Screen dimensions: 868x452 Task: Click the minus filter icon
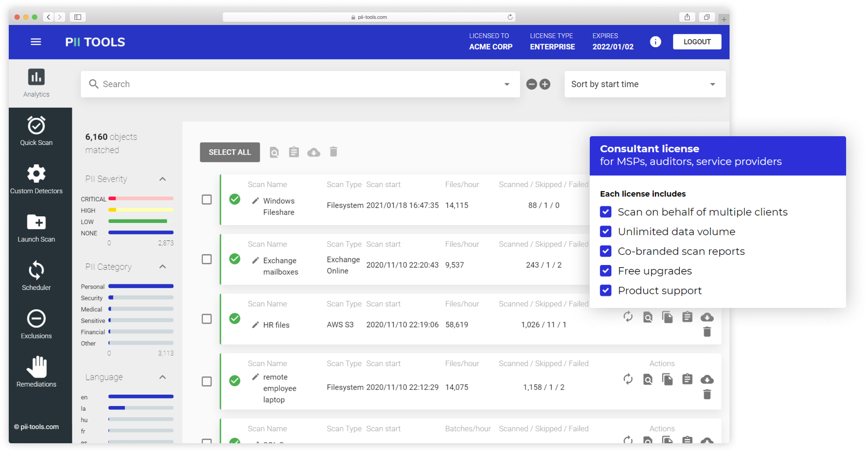(x=531, y=84)
